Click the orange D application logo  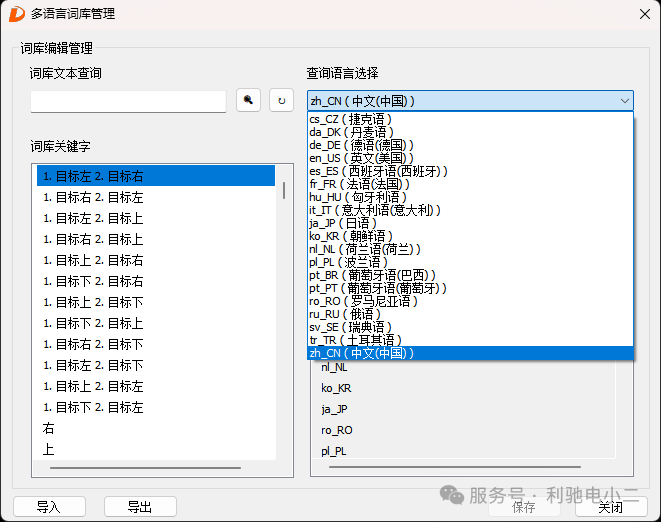point(17,14)
